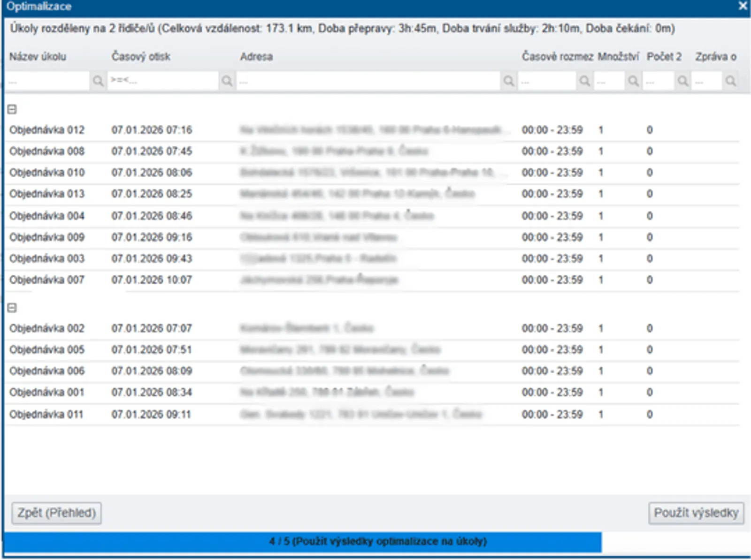Focus the Časový otisk filter field

click(163, 81)
